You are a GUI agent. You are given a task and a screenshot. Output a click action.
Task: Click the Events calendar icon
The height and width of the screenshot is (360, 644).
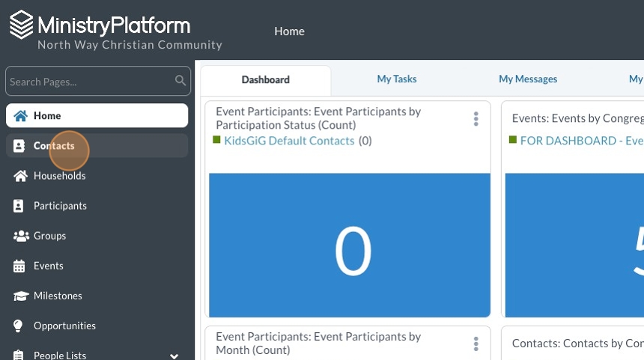pos(19,266)
